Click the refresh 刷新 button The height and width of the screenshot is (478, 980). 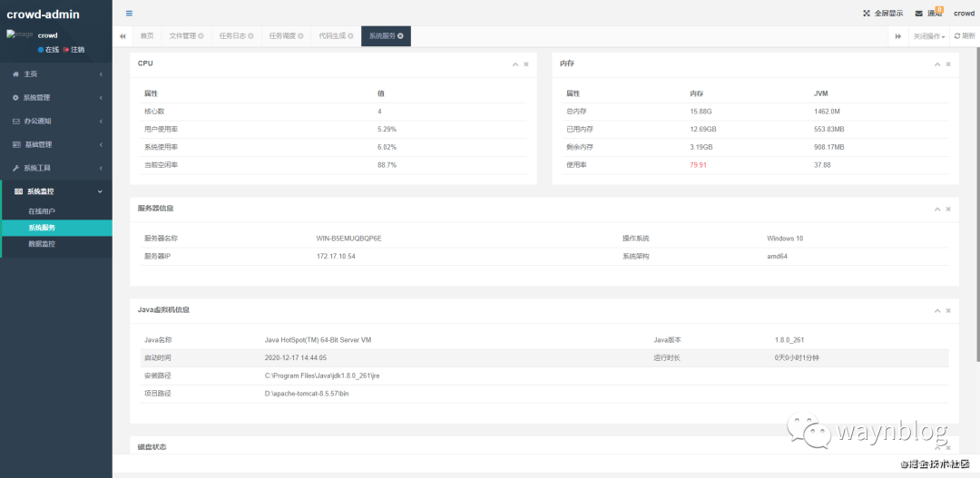(965, 36)
